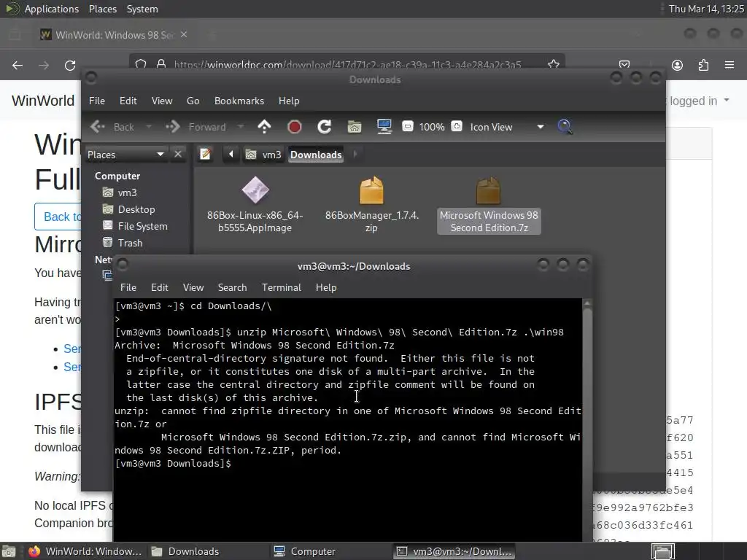Screen dimensions: 747x560
Task: Open file manager View menu
Action: click(162, 101)
